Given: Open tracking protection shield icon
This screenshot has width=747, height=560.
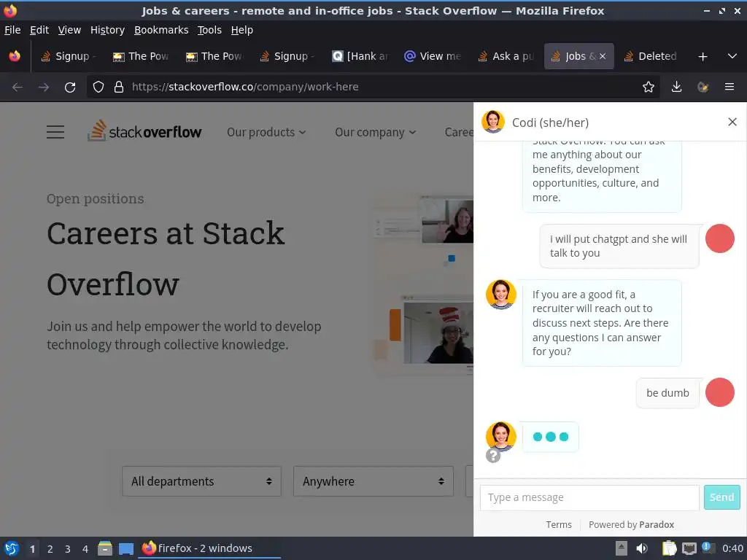Looking at the screenshot, I should 98,87.
